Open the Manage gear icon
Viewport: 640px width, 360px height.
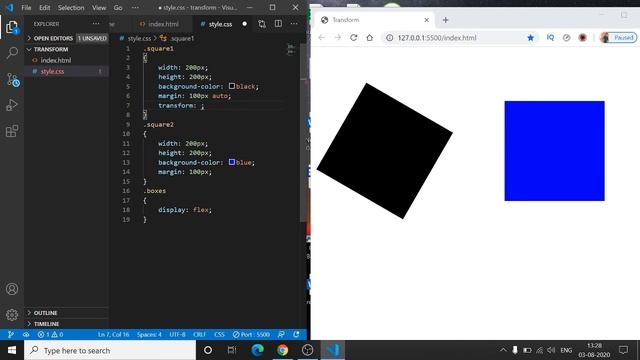pos(12,315)
